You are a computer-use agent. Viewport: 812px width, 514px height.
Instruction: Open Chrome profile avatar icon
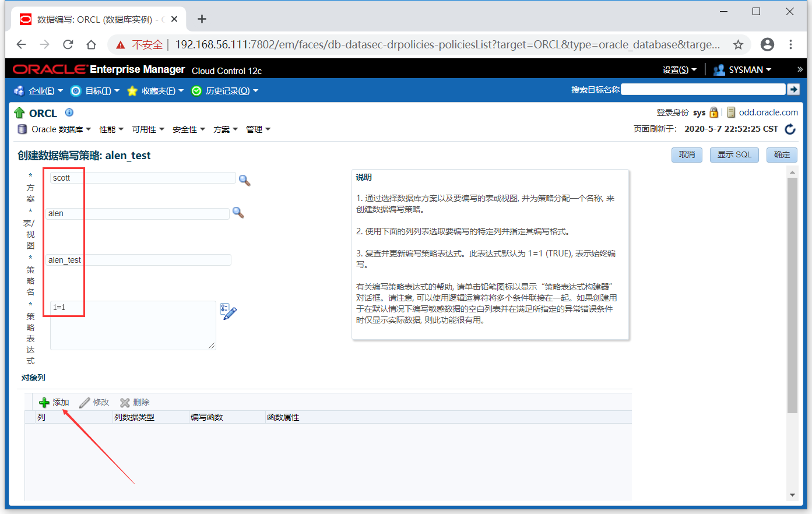tap(768, 44)
